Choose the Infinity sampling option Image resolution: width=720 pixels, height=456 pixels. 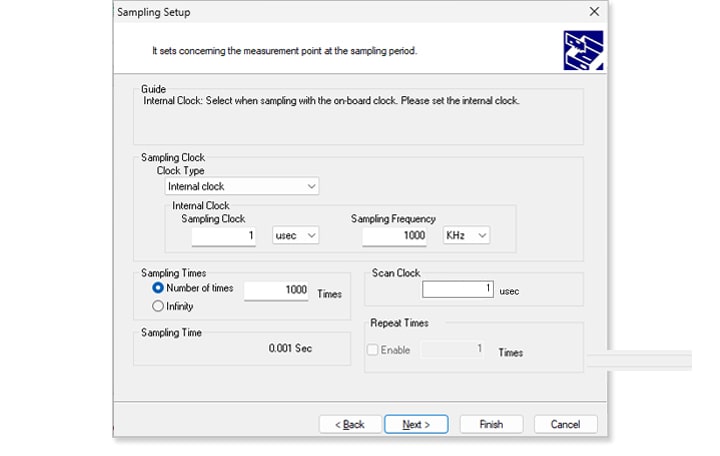(x=158, y=306)
